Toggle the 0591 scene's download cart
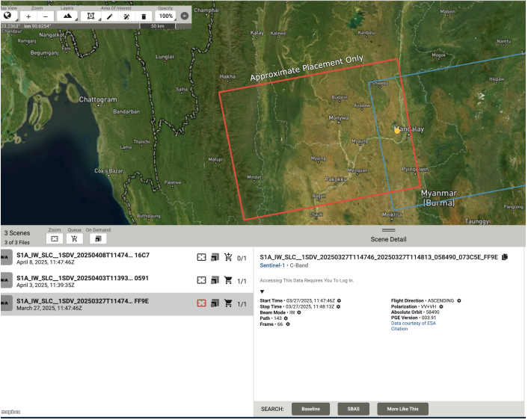 [228, 281]
